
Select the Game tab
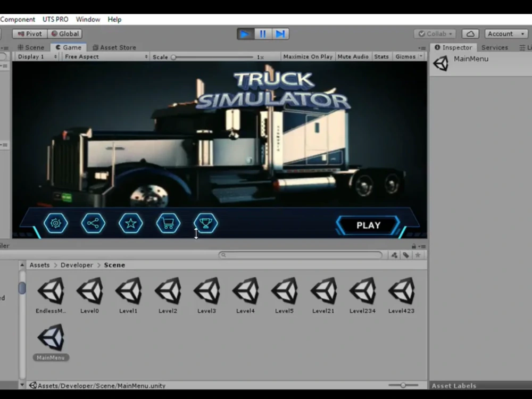tap(69, 47)
